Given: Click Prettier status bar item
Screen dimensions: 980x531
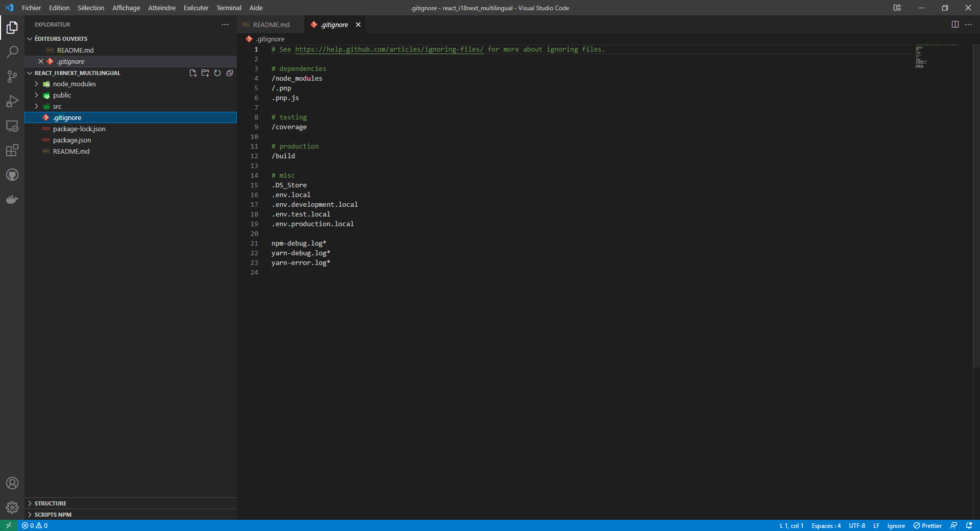Looking at the screenshot, I should (x=927, y=525).
